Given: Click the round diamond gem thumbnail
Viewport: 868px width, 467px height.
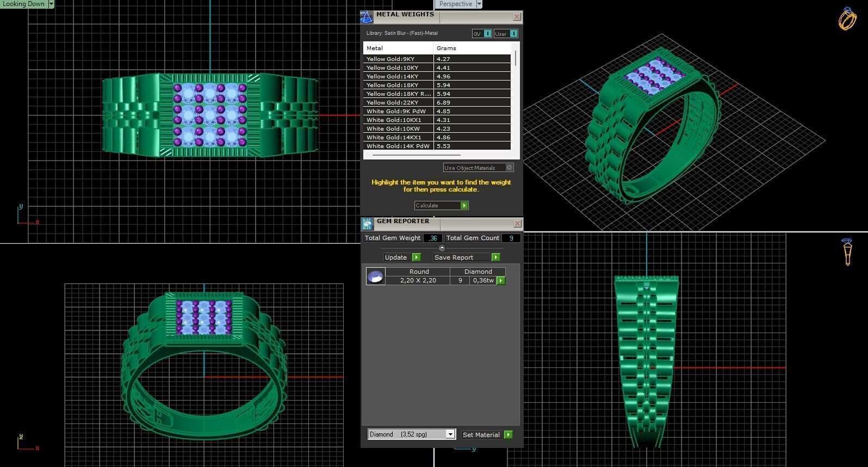Looking at the screenshot, I should click(375, 276).
